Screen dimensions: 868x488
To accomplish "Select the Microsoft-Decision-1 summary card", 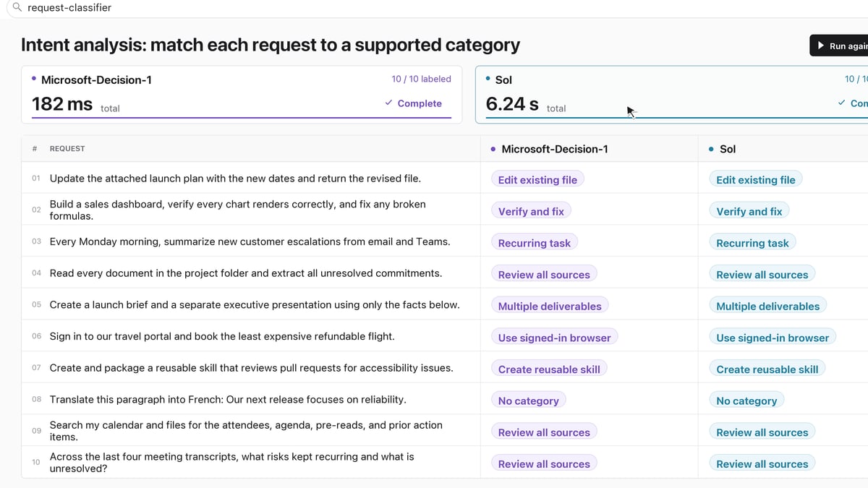I will [x=242, y=95].
